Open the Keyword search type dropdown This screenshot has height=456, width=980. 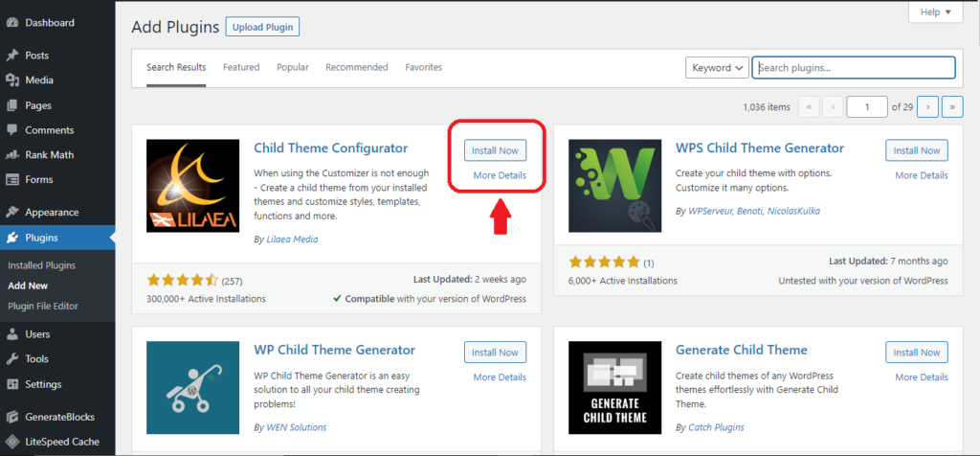click(x=717, y=68)
